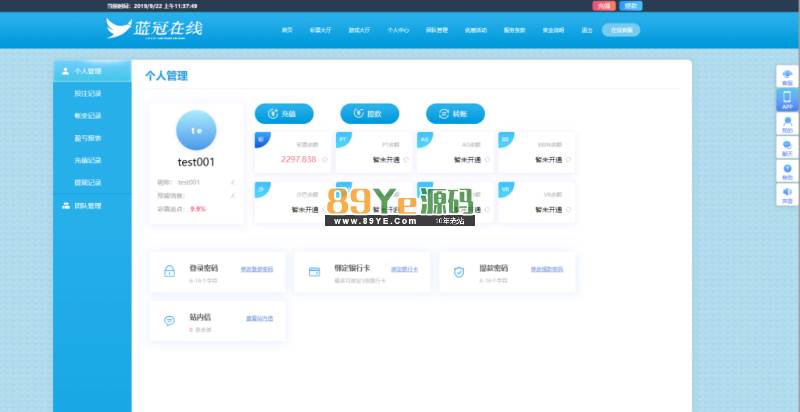This screenshot has width=800, height=412.
Task: Click the lock icon beside 登录密码
Action: pyautogui.click(x=168, y=271)
